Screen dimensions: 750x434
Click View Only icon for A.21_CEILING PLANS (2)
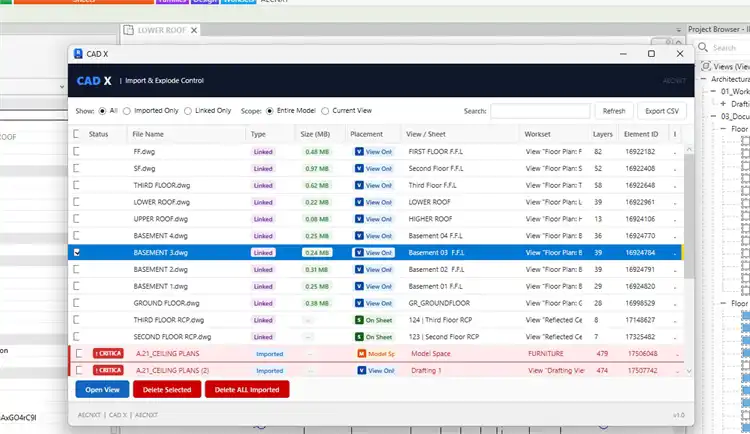click(x=362, y=370)
